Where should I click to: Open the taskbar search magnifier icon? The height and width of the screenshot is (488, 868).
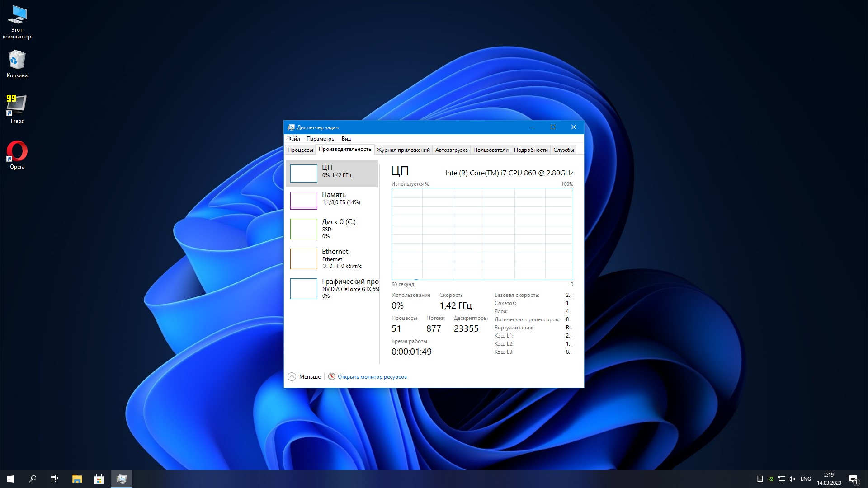[33, 479]
